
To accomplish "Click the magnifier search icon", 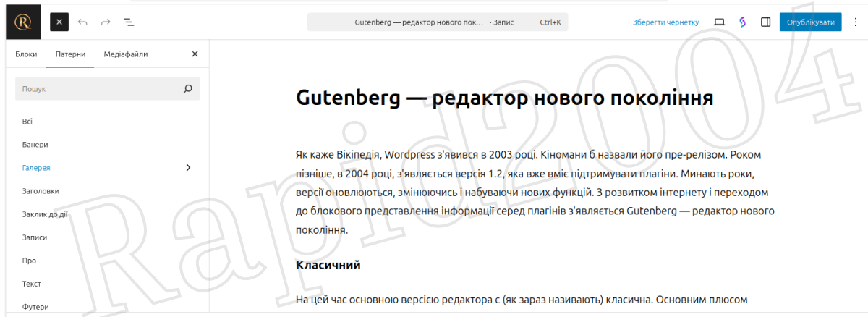I will (x=188, y=89).
